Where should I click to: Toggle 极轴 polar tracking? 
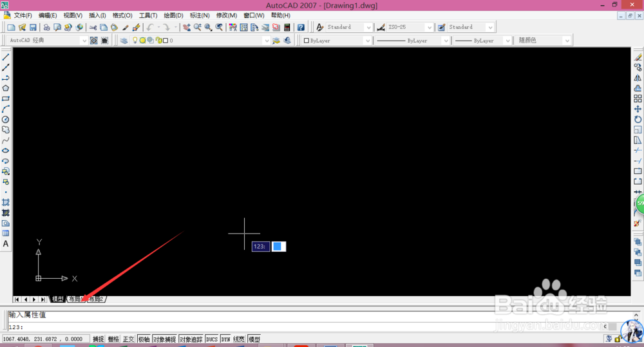click(x=144, y=339)
